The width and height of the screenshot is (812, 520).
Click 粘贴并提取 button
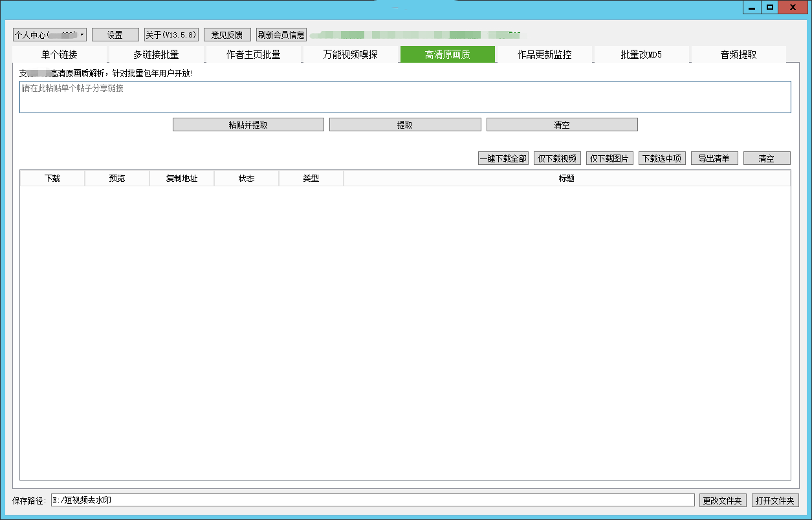pos(248,125)
